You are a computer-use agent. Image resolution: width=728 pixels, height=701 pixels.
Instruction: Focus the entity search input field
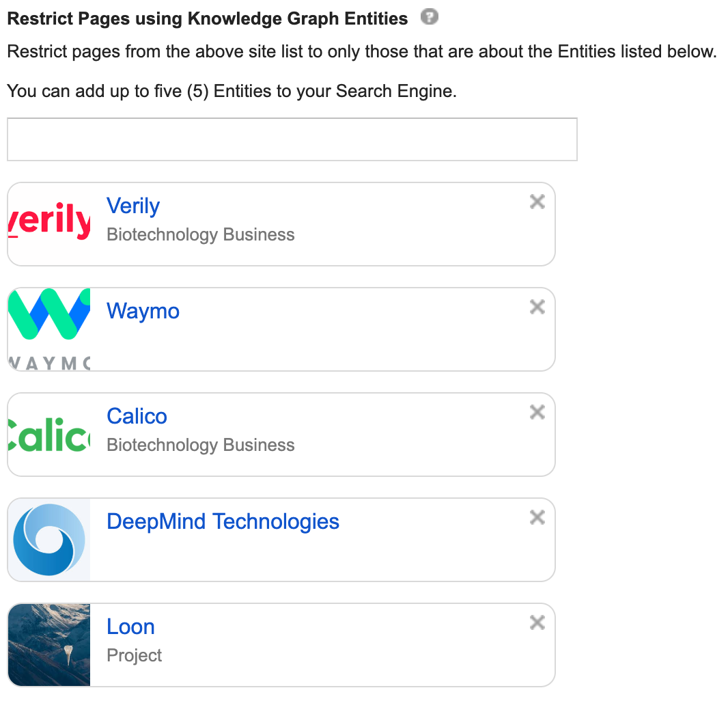coord(292,139)
